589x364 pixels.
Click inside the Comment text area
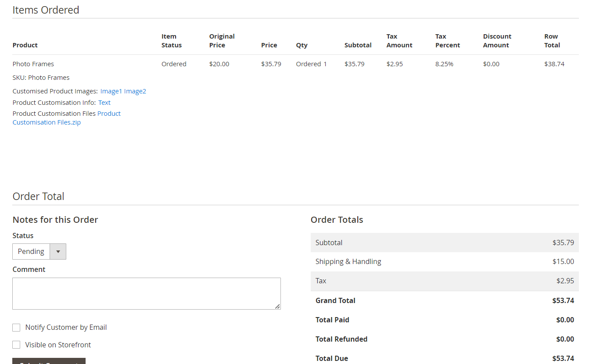[x=146, y=293]
